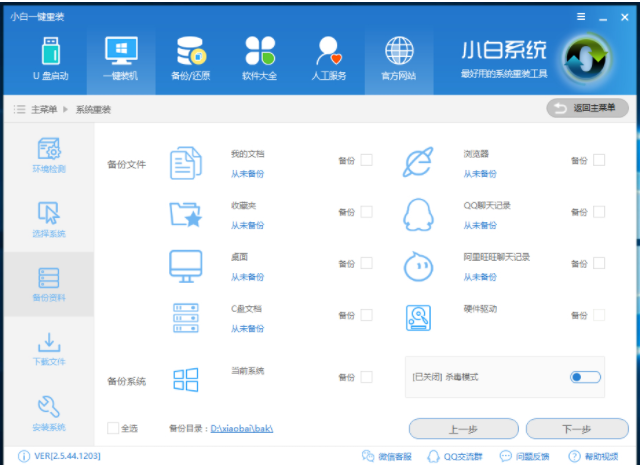Click 从未备份 status under 收藏夹
Viewport: 642px width, 465px height.
(x=247, y=225)
